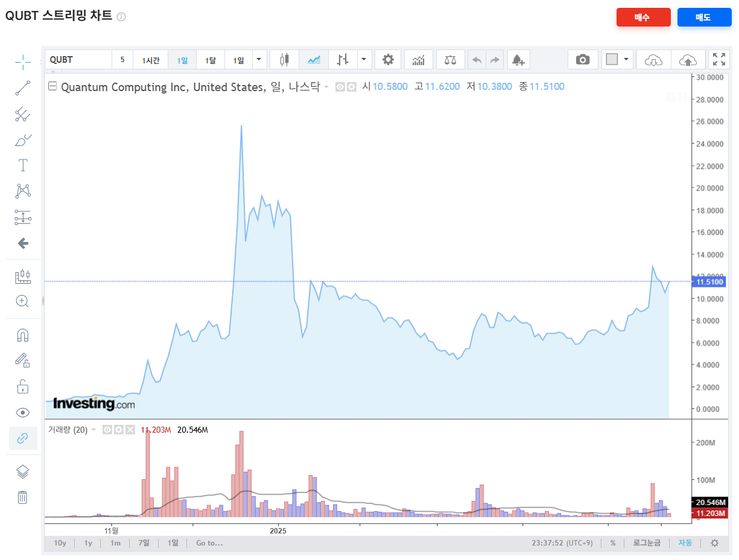Toggle visibility of volume indicator
Viewport: 739px width, 560px height.
tap(107, 430)
